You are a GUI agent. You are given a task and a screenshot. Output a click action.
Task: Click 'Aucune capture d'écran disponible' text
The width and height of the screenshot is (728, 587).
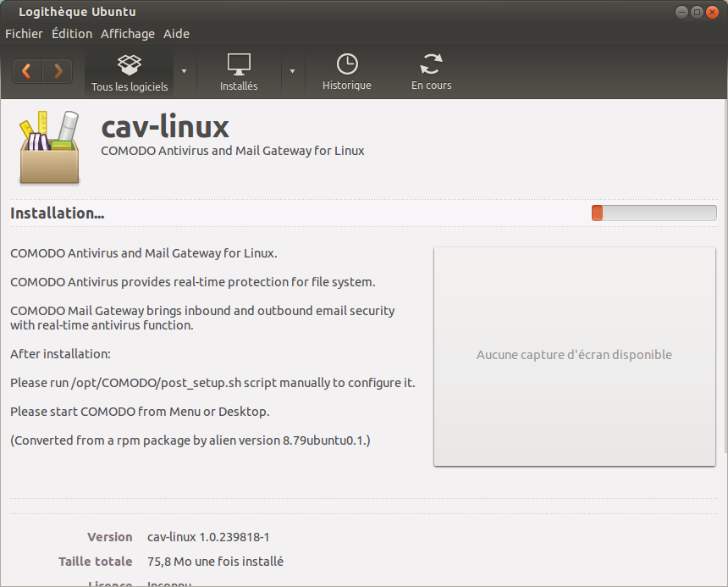[574, 355]
